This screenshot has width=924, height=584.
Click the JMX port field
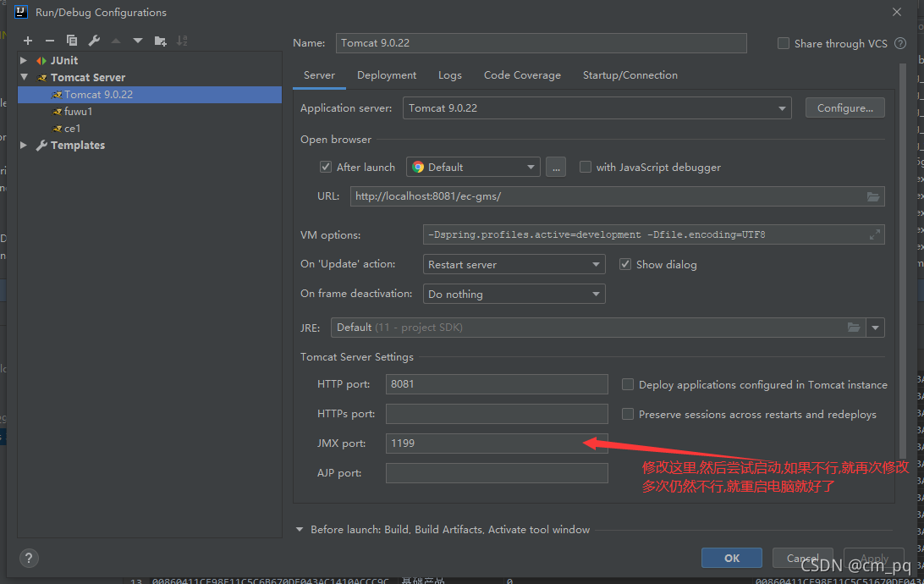[497, 444]
